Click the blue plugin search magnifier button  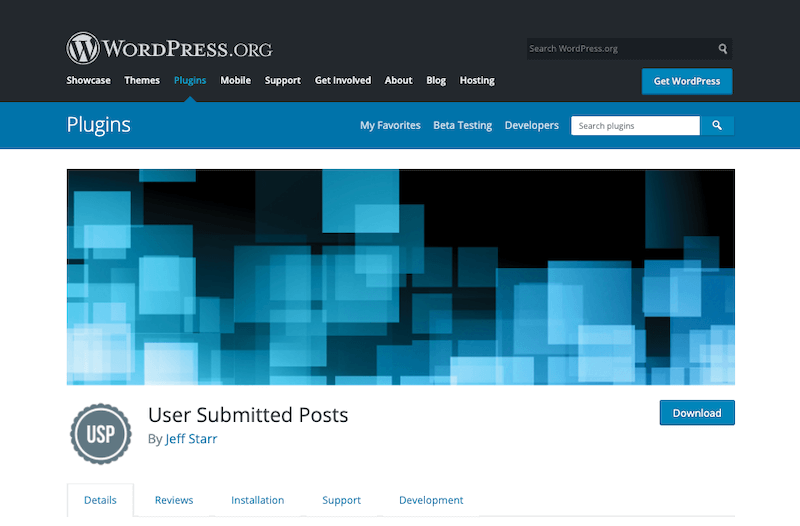(717, 126)
